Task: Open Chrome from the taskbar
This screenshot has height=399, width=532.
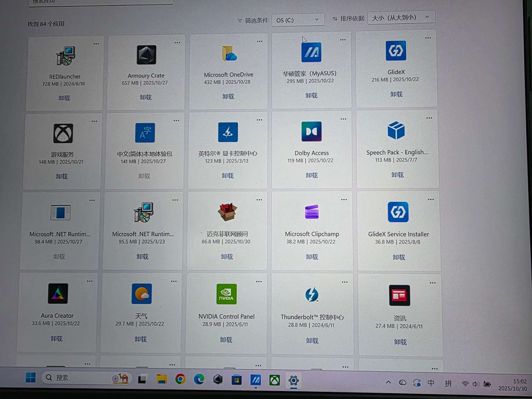Action: click(x=180, y=379)
